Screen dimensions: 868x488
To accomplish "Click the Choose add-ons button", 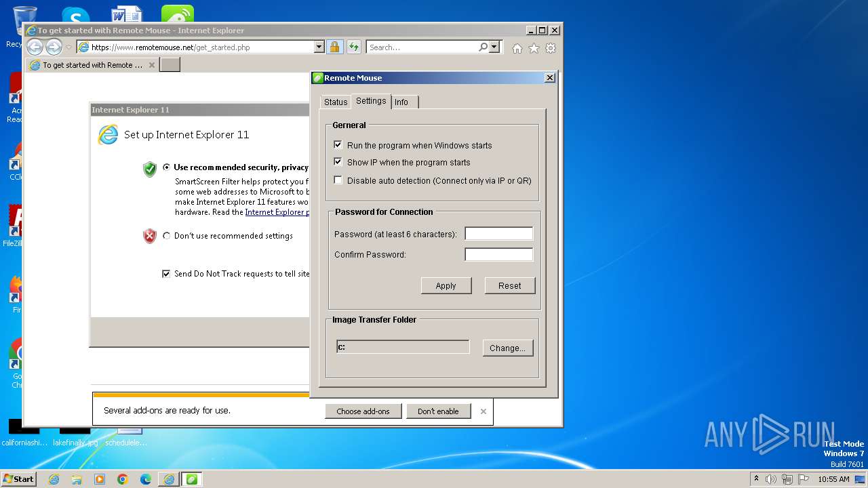I will tap(363, 411).
